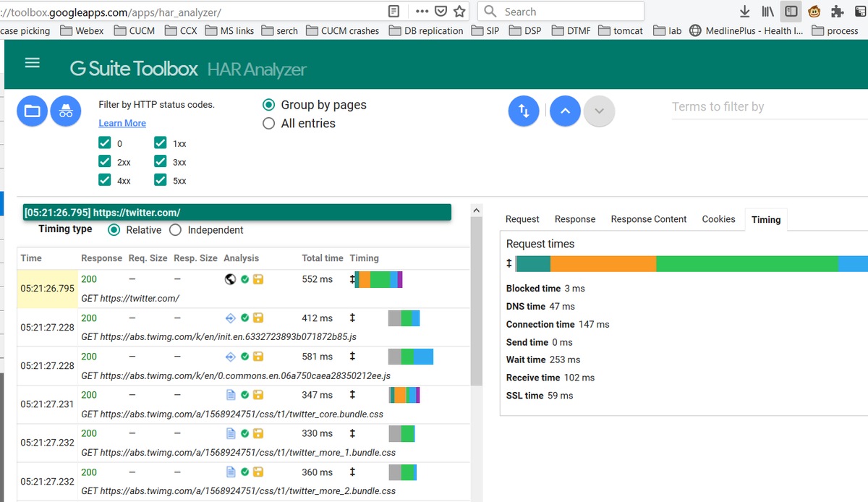Uncheck the 3xx status checkbox
The image size is (868, 502).
[x=161, y=162]
